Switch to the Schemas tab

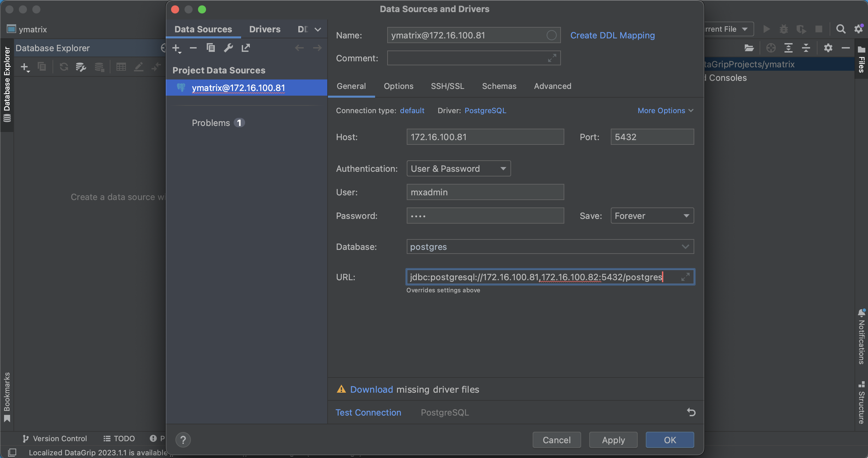[x=499, y=86]
